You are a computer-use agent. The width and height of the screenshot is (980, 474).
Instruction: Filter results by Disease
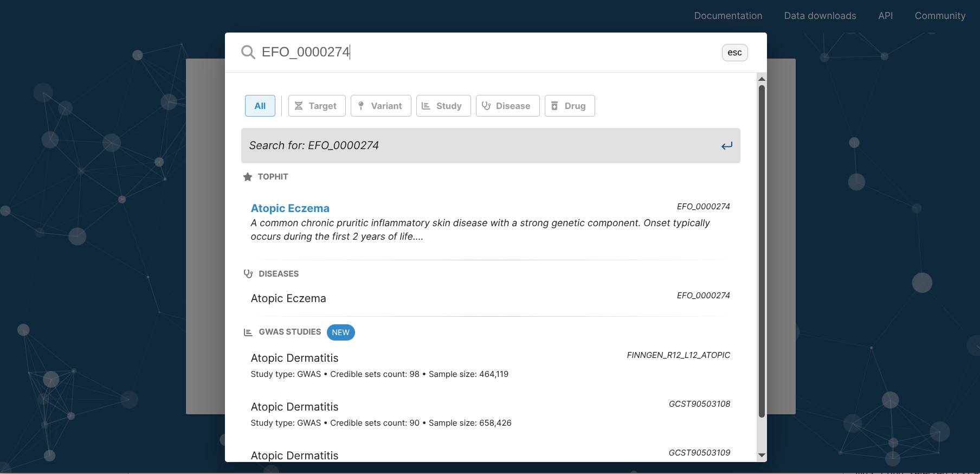pyautogui.click(x=507, y=106)
